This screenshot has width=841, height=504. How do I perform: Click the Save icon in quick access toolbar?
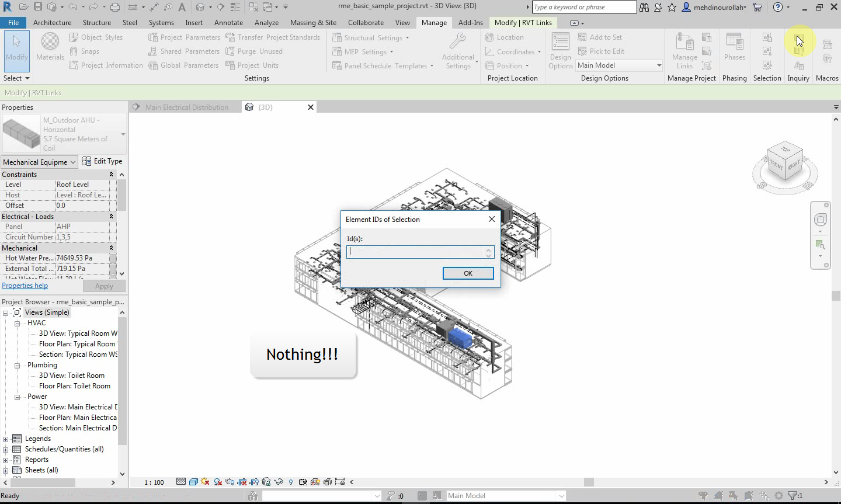[x=37, y=7]
